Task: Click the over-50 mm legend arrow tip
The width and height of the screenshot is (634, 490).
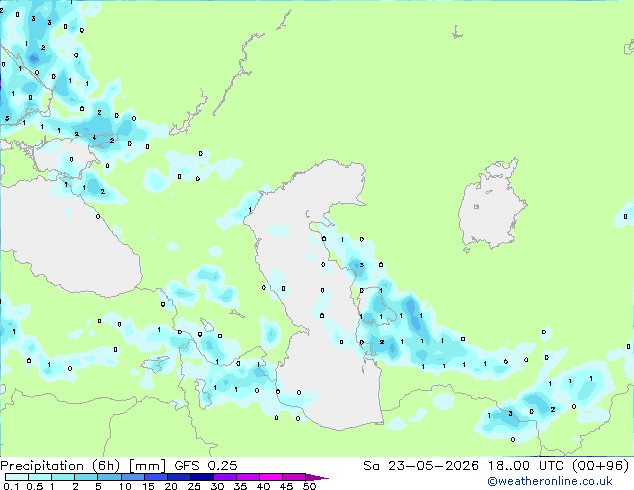Action: tap(317, 477)
